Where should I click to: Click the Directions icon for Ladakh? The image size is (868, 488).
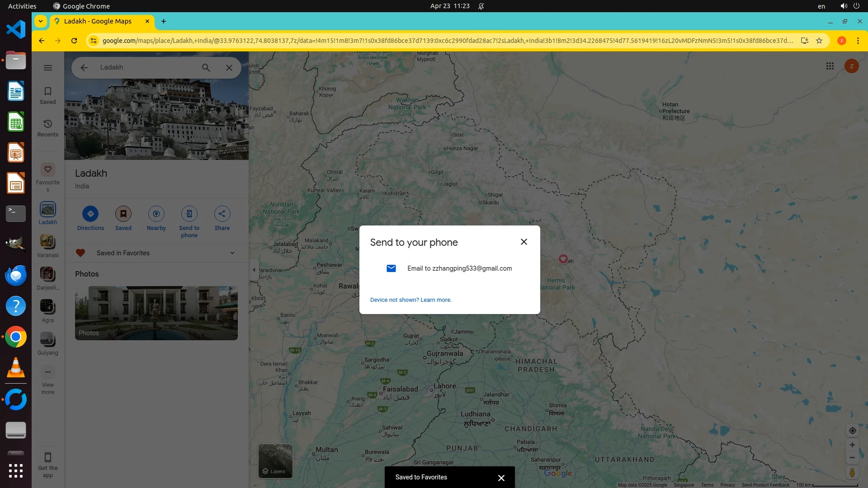(90, 214)
